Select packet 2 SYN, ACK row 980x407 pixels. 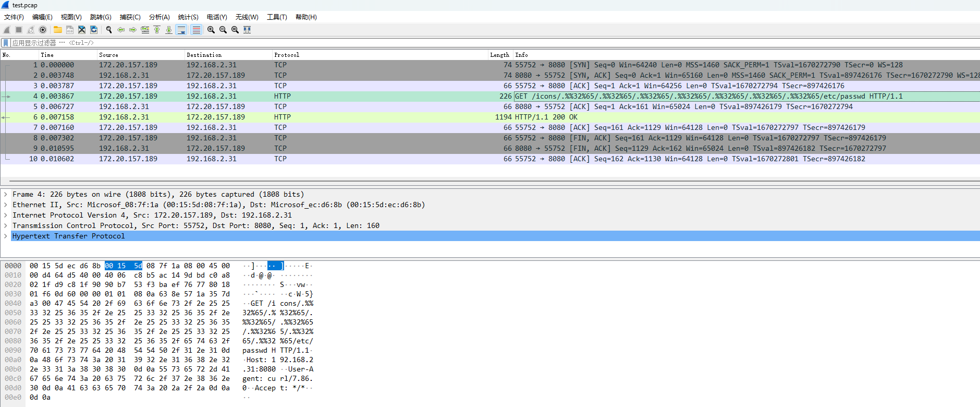point(490,75)
